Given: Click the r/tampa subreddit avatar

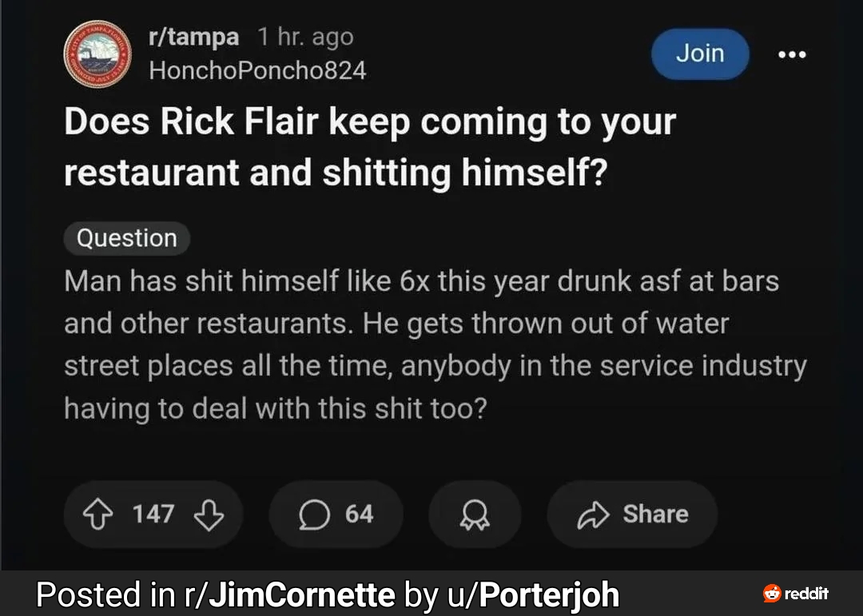Looking at the screenshot, I should [x=98, y=53].
